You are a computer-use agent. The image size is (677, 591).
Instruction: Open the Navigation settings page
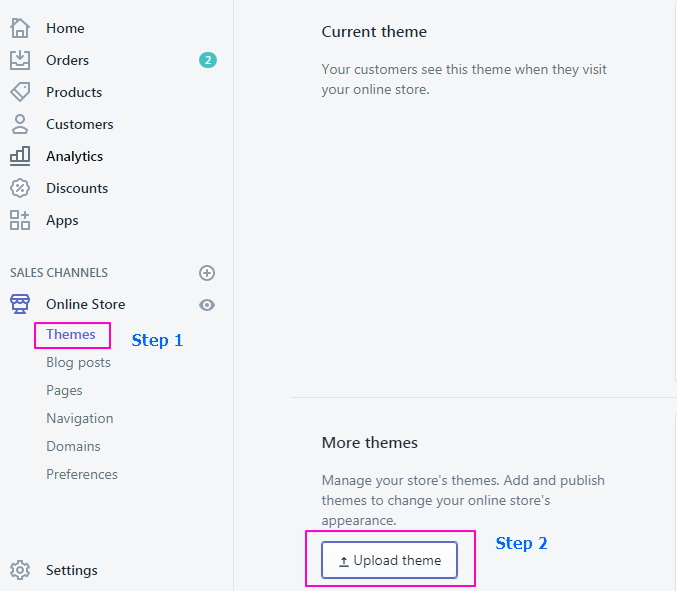click(x=79, y=418)
